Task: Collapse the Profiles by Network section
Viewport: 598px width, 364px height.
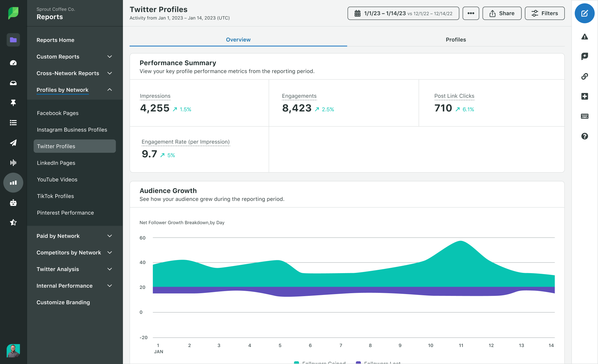Action: click(110, 90)
